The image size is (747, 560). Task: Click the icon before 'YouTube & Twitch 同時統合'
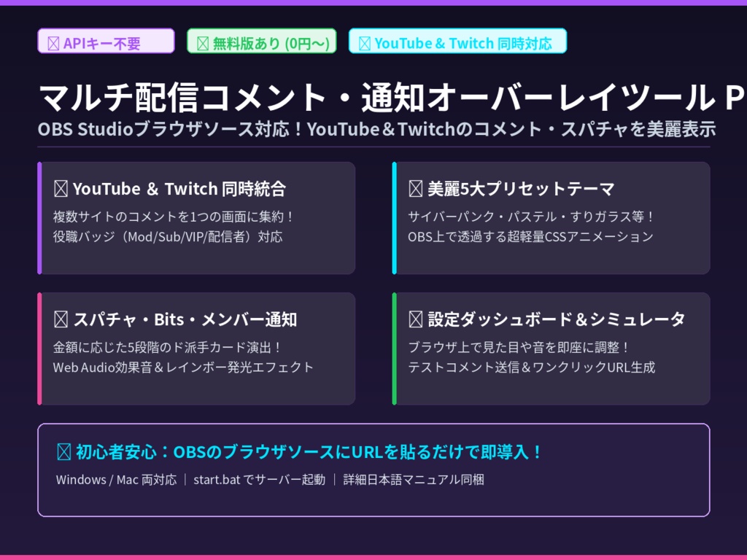click(x=61, y=189)
